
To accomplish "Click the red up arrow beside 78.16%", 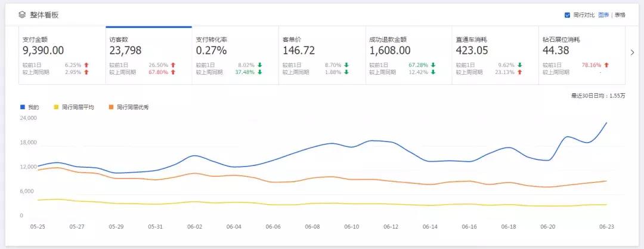I will tap(606, 64).
